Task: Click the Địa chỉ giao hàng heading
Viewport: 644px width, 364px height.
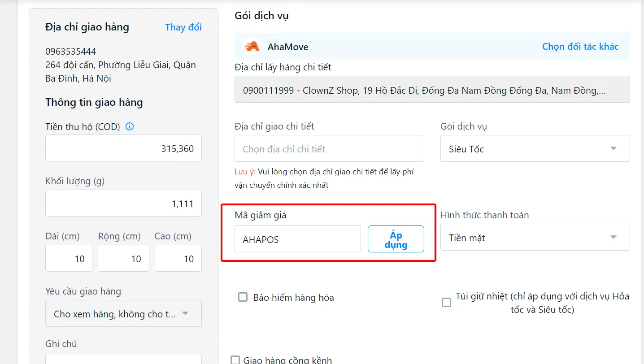Action: coord(87,27)
